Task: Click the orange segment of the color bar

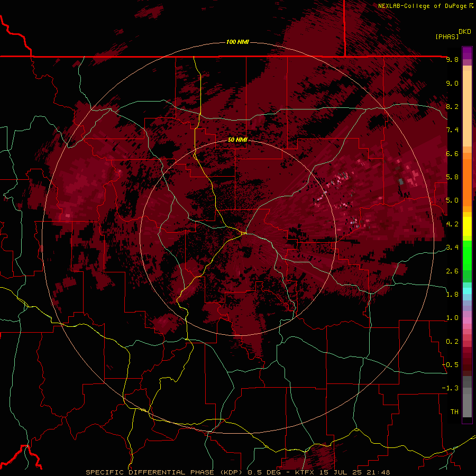Action: coord(467,180)
